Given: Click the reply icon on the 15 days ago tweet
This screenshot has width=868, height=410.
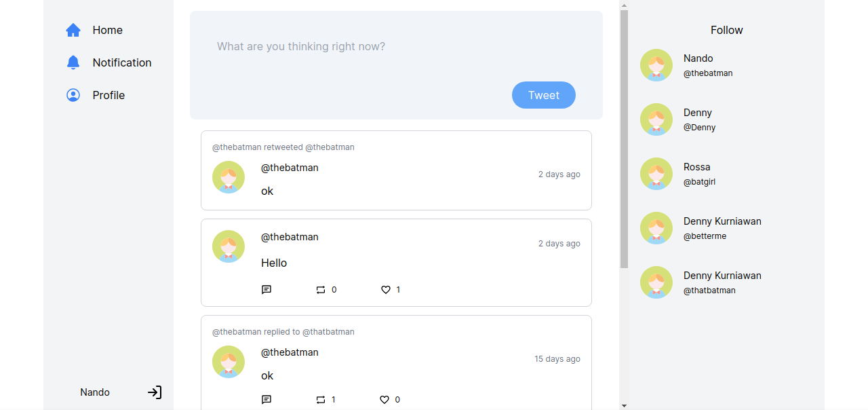Looking at the screenshot, I should [x=267, y=400].
